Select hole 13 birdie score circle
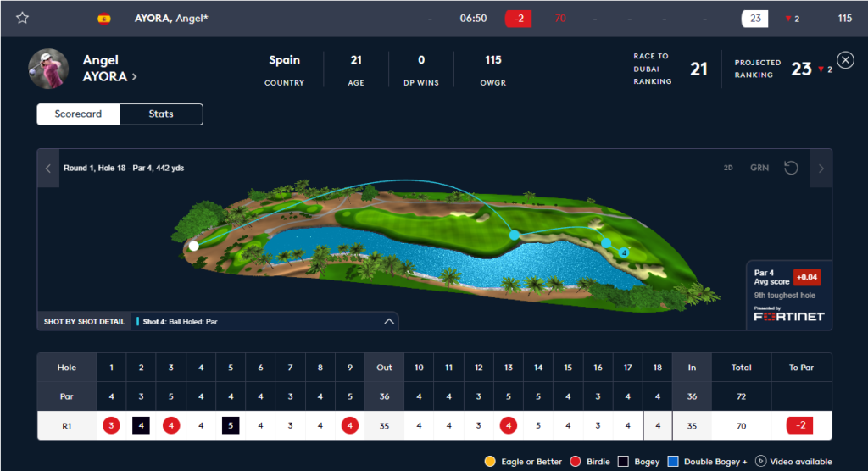The image size is (868, 471). pyautogui.click(x=508, y=425)
